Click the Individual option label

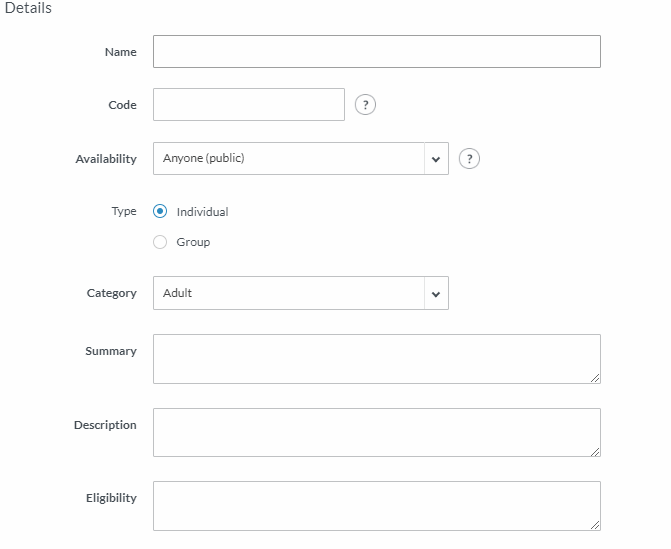tap(202, 212)
